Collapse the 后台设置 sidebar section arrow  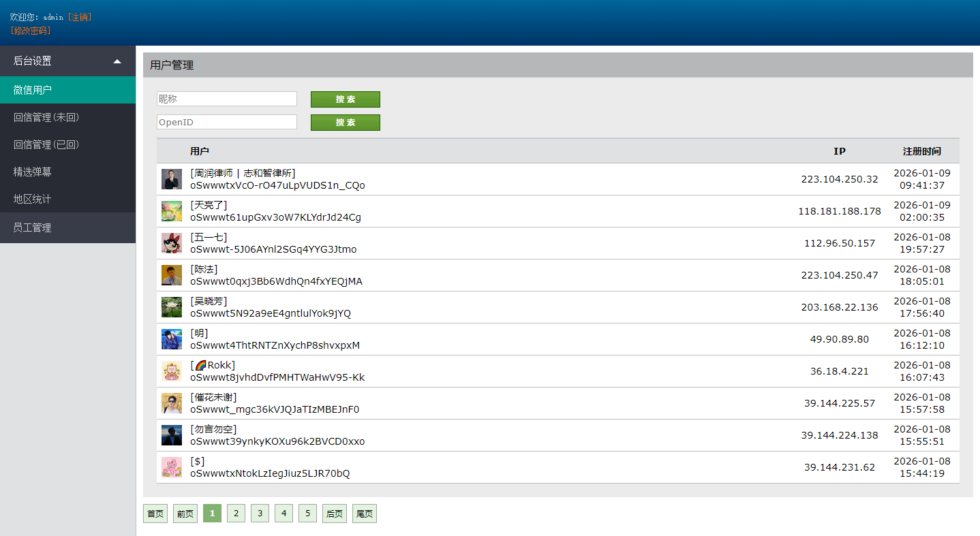[x=117, y=61]
